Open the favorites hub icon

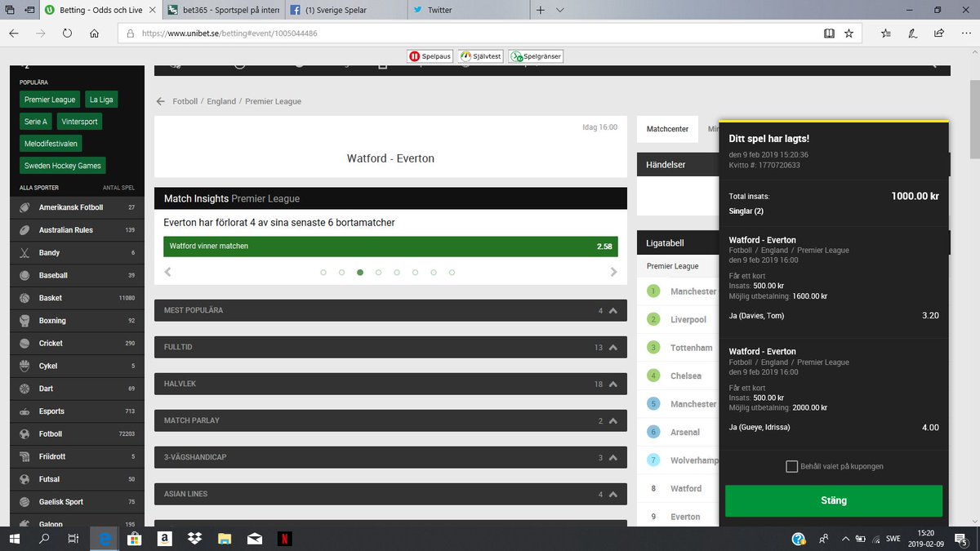pos(886,33)
